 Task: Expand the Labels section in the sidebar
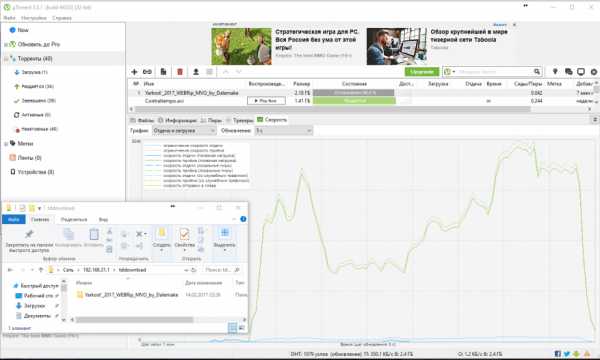[x=6, y=144]
